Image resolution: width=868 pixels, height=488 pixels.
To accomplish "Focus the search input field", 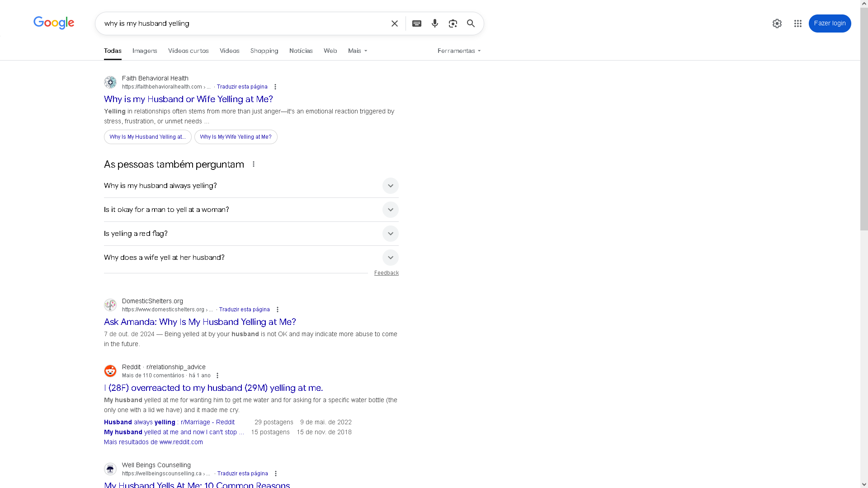I will click(x=244, y=23).
